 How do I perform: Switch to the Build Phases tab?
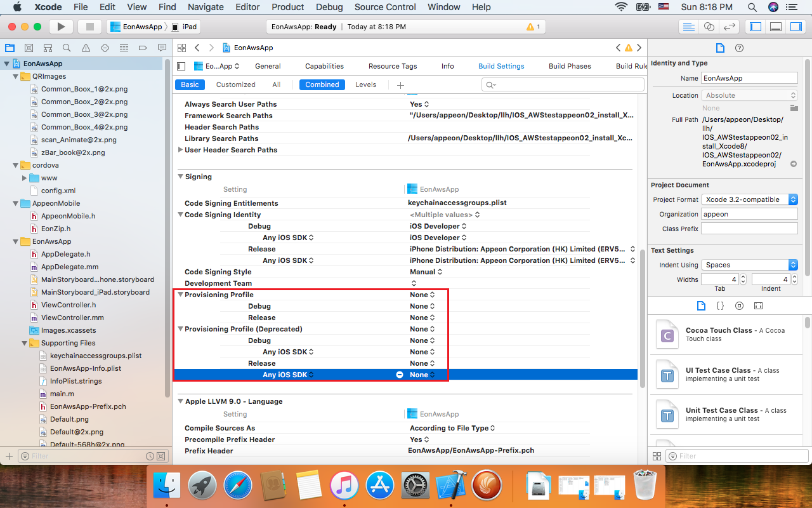point(570,66)
